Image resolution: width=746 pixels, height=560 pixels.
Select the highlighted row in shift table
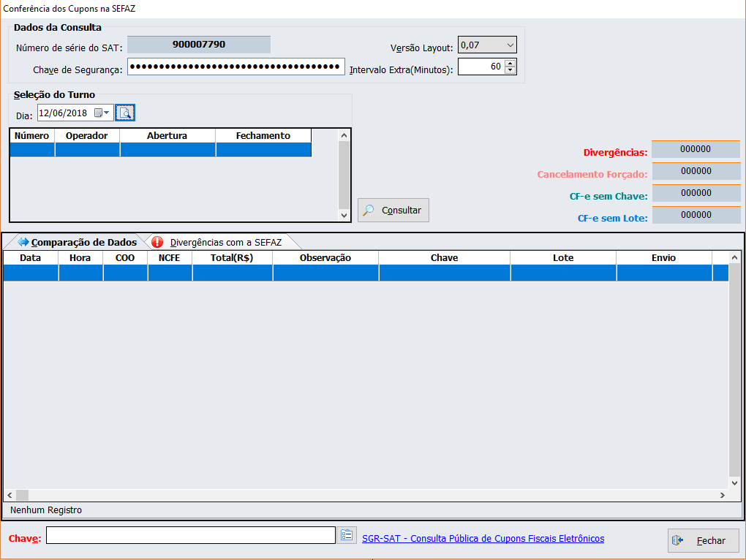(x=160, y=150)
